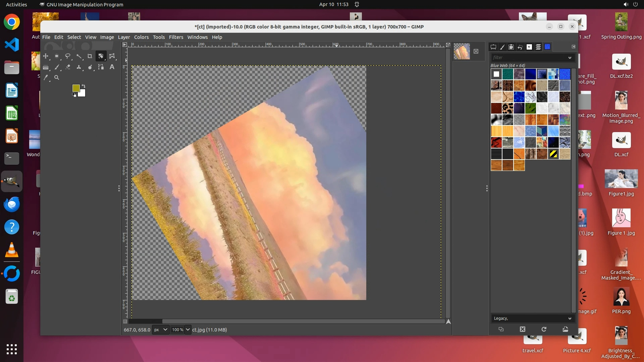This screenshot has width=644, height=362.
Task: Select the Crop tool
Action: click(90, 56)
